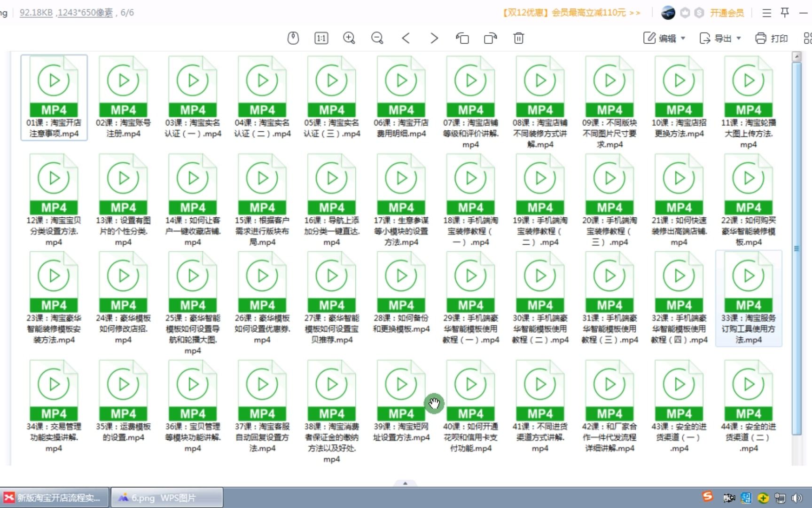Switch to 新版淘宝开店流程实... taskbar window
Viewport: 812px width, 508px height.
(55, 498)
